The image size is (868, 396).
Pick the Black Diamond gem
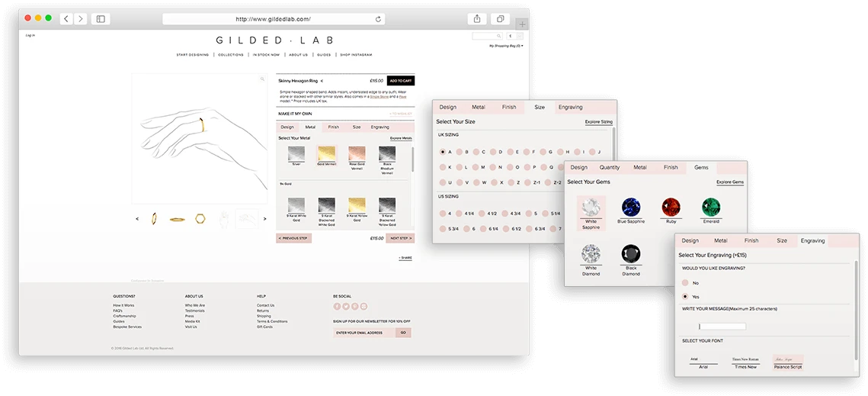(x=630, y=259)
